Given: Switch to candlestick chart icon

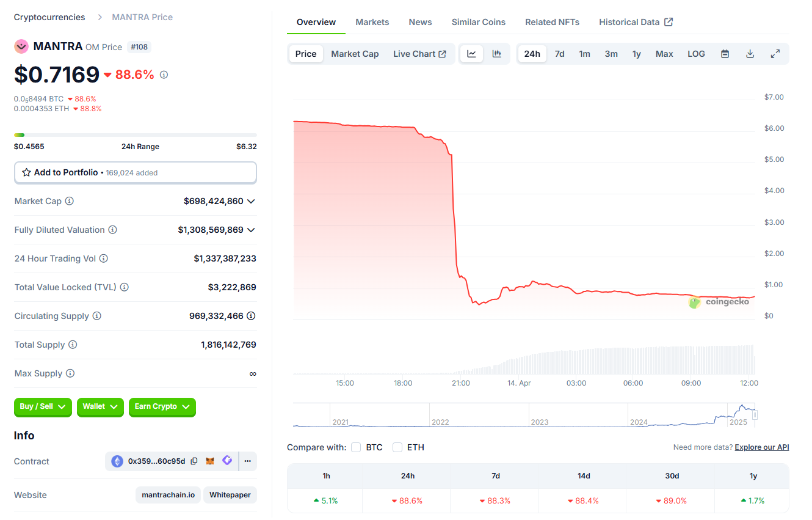Looking at the screenshot, I should click(497, 54).
